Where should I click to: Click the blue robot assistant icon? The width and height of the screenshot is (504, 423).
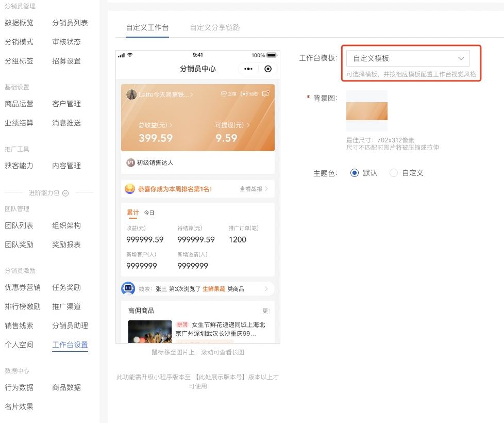coord(128,288)
